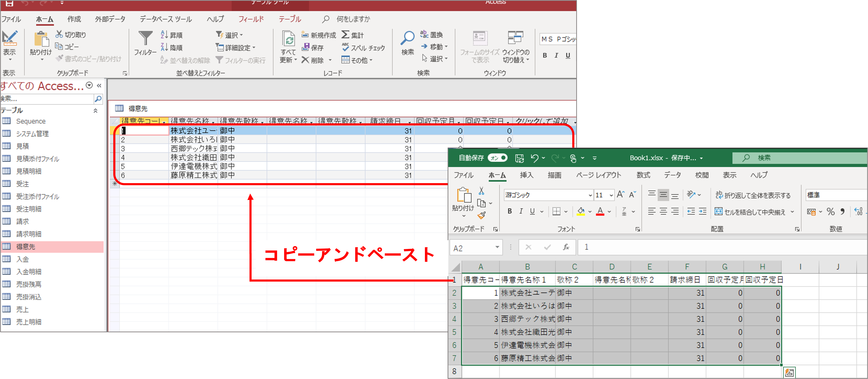The height and width of the screenshot is (379, 868).
Task: Click Excel Increase Font Size icon
Action: tap(621, 194)
